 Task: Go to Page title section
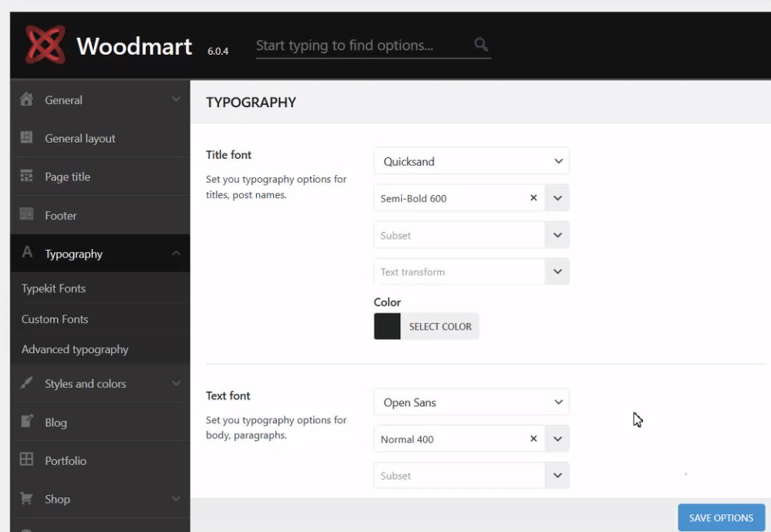100,177
